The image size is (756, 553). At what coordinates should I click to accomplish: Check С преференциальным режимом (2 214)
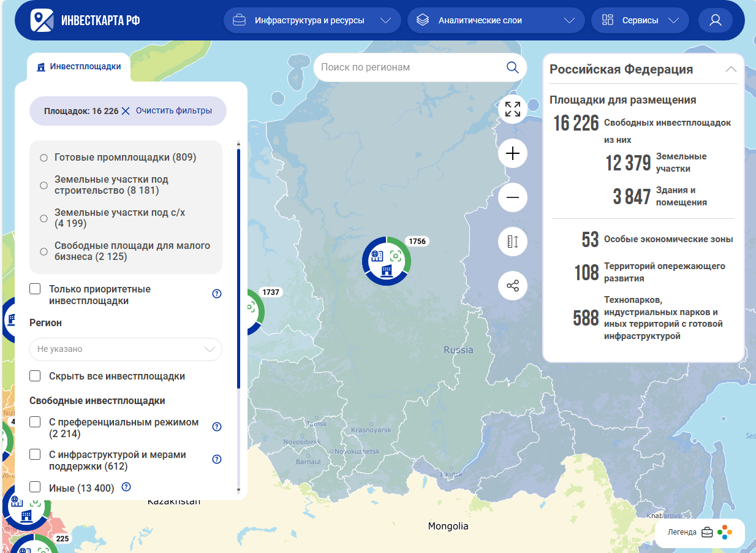pos(36,422)
